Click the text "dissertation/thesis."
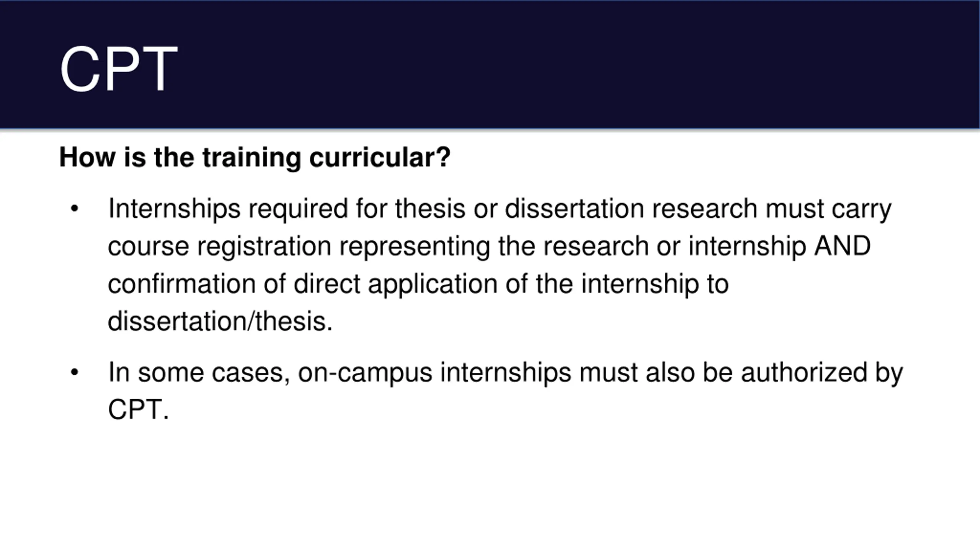Image resolution: width=980 pixels, height=551 pixels. pos(220,321)
